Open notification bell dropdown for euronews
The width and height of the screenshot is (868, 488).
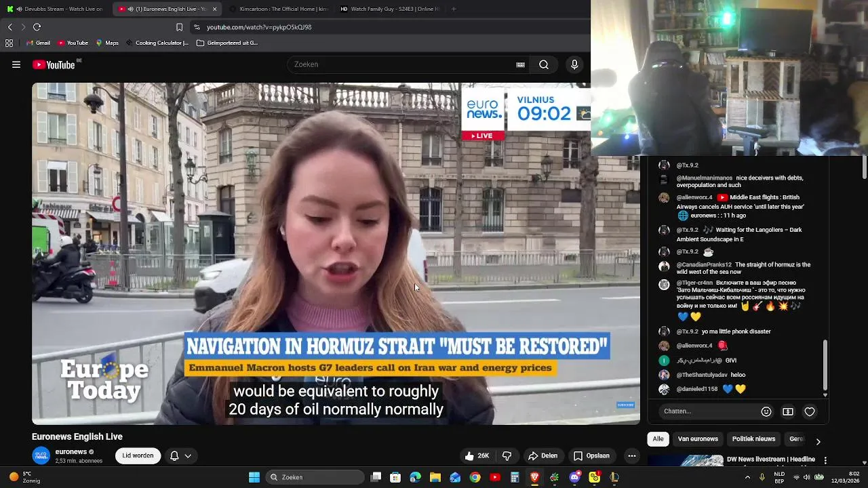[x=180, y=455]
